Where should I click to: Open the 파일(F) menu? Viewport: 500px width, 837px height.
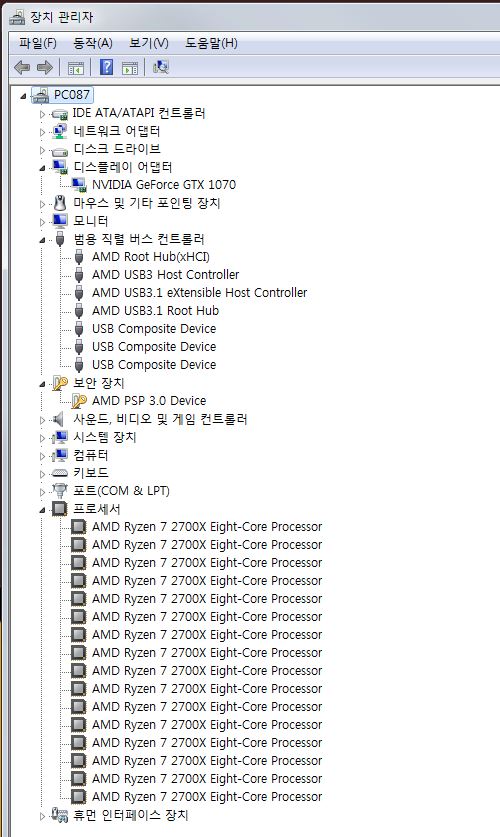point(38,43)
